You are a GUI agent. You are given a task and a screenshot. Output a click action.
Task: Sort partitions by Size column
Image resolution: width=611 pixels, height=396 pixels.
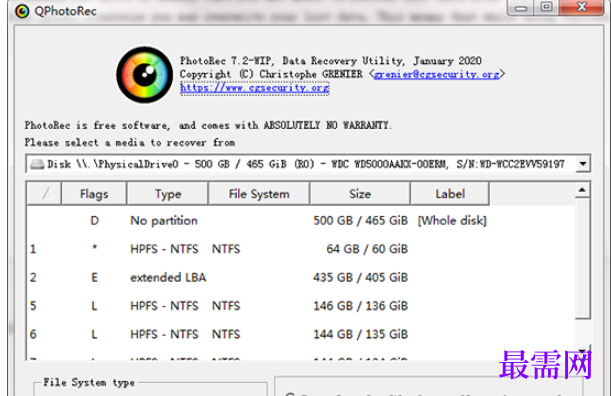[360, 194]
